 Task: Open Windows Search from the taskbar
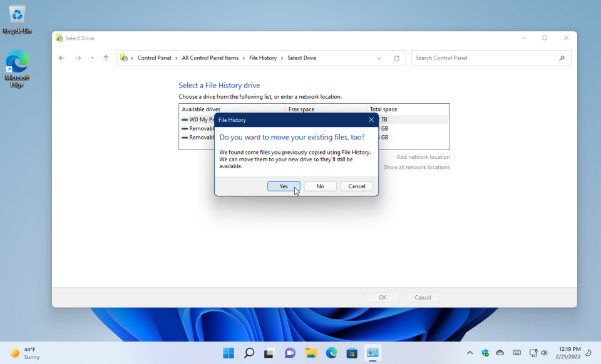tap(249, 352)
